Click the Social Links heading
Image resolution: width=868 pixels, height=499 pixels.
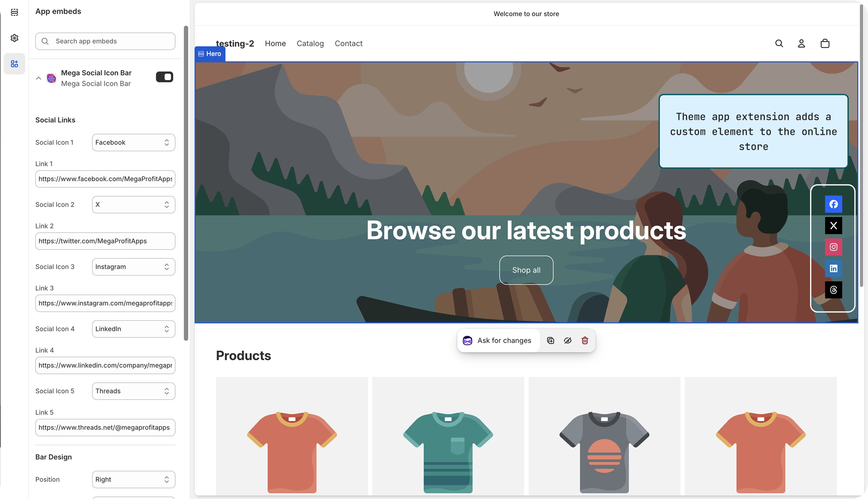pyautogui.click(x=55, y=120)
